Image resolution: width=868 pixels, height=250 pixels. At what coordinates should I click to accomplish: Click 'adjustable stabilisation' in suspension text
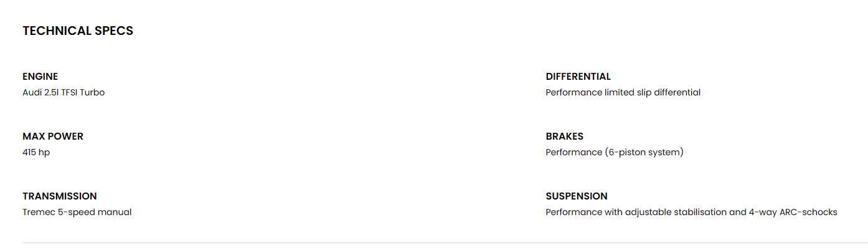(x=676, y=212)
